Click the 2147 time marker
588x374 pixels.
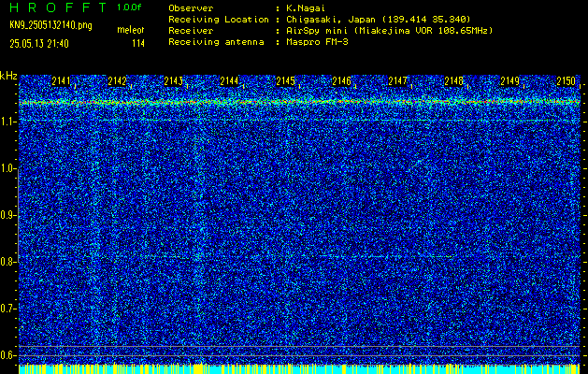397,81
